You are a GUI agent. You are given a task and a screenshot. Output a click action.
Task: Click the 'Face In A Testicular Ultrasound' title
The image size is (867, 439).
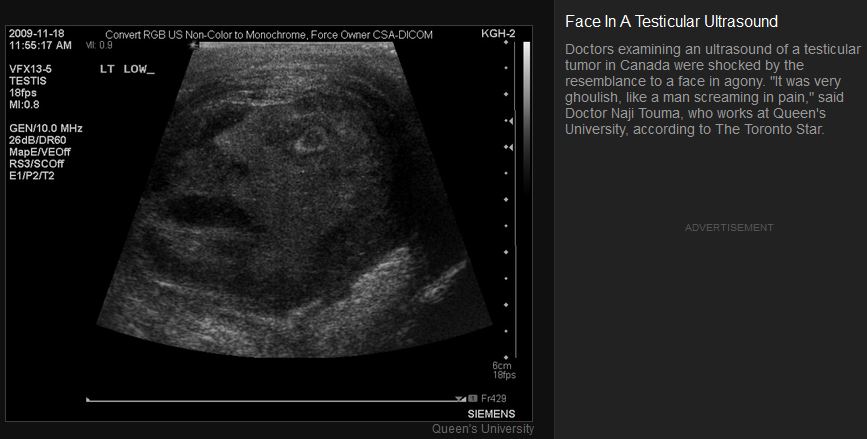point(671,21)
